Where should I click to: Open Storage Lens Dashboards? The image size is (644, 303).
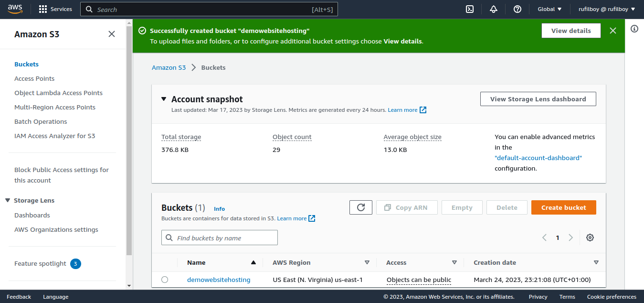tap(32, 215)
